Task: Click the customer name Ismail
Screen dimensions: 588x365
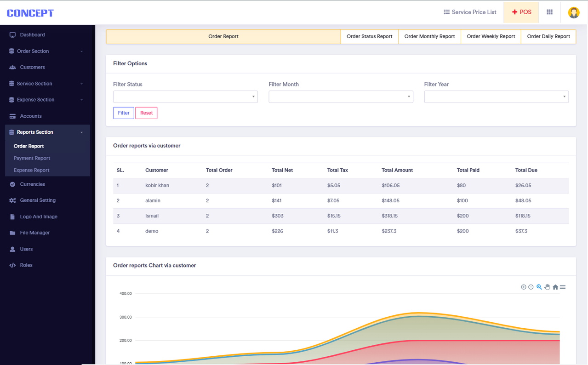Action: pos(152,216)
